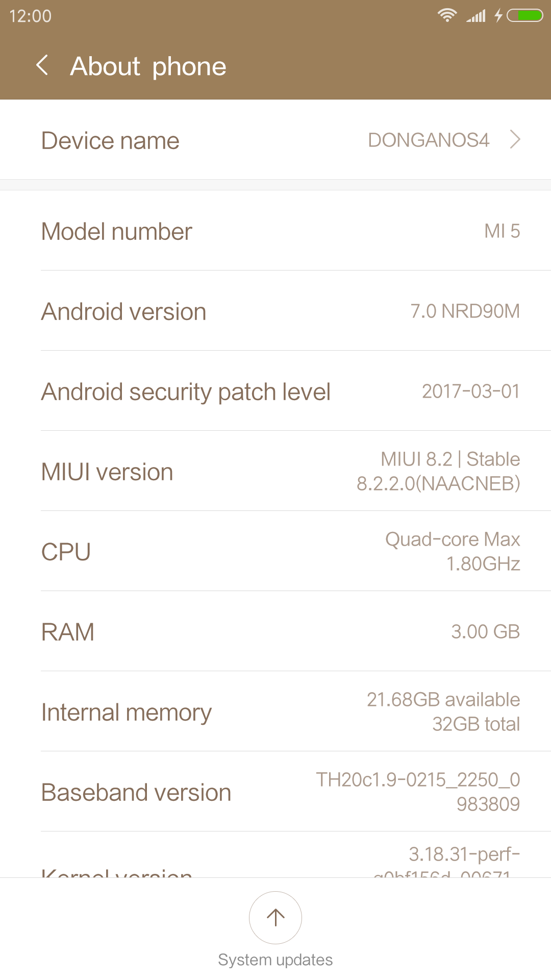Screen dimensions: 551x980
Task: Open Device name chevron arrow
Action: [515, 139]
